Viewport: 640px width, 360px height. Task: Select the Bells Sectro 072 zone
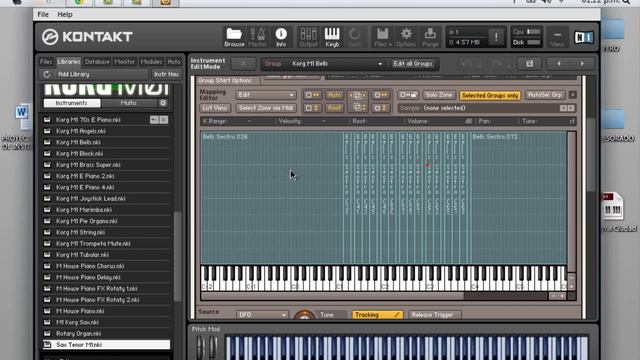click(x=518, y=198)
